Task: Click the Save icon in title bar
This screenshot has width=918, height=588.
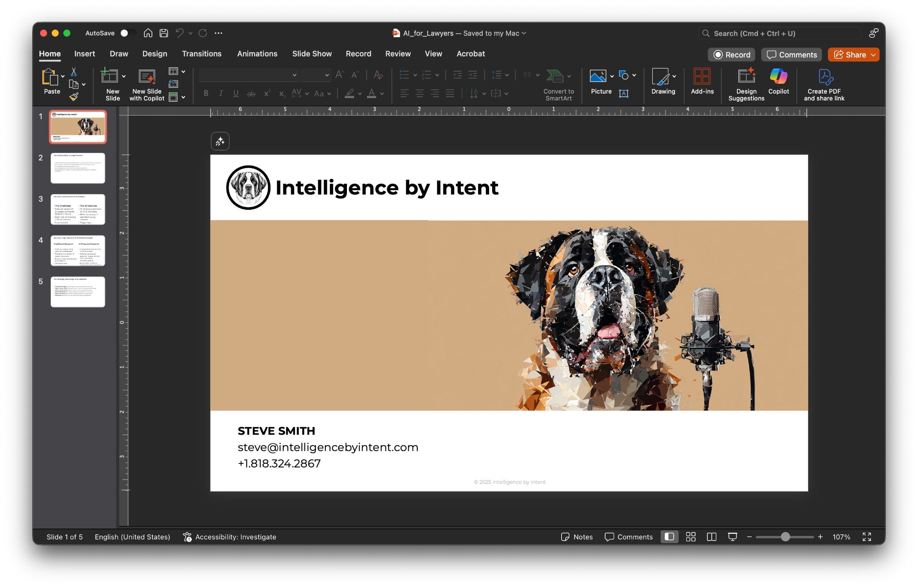Action: (x=164, y=33)
